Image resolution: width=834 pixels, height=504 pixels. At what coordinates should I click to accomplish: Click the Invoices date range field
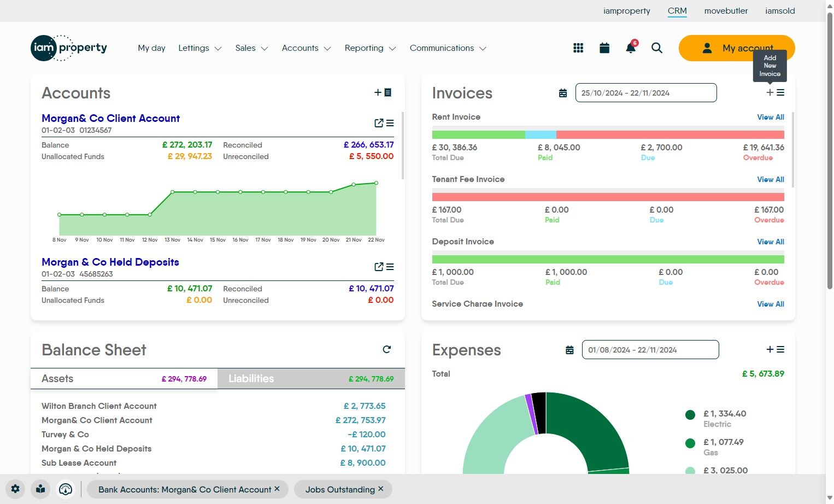point(646,93)
